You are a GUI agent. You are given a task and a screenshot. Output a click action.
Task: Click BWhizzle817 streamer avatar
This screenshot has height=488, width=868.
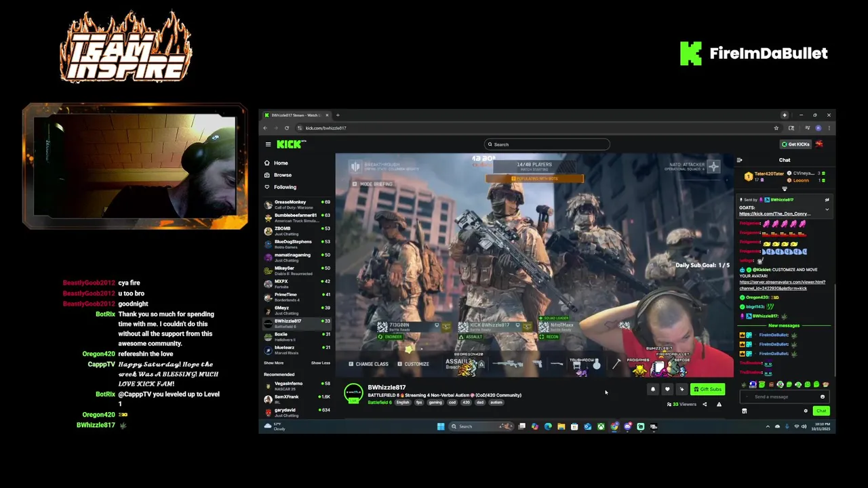(353, 394)
